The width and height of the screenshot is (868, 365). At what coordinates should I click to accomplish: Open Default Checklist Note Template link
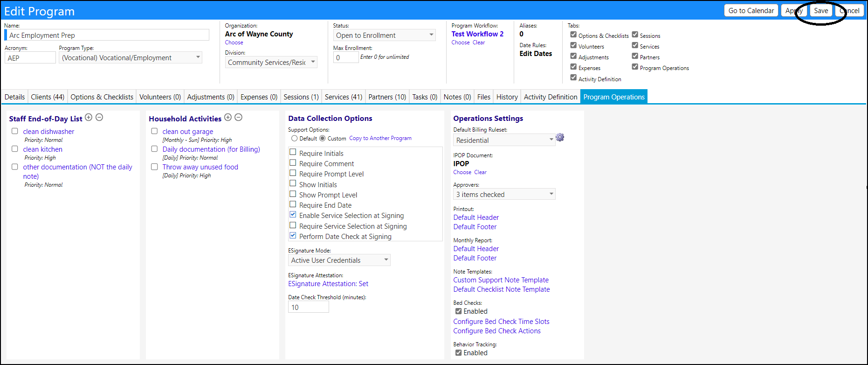point(502,289)
